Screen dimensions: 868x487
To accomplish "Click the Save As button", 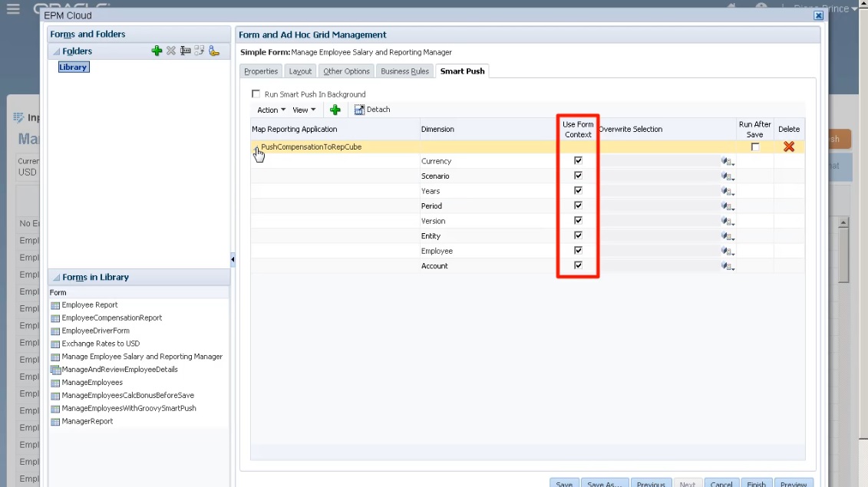I will [x=605, y=483].
